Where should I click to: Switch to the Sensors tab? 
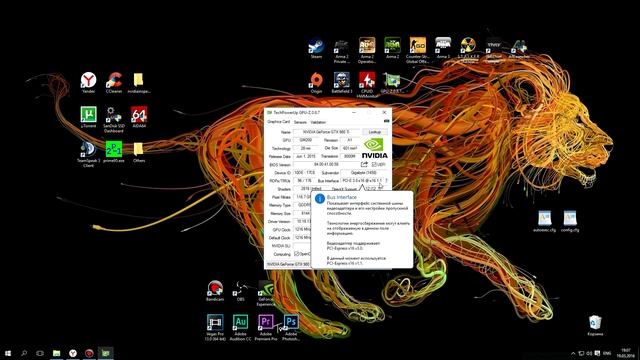click(x=300, y=122)
